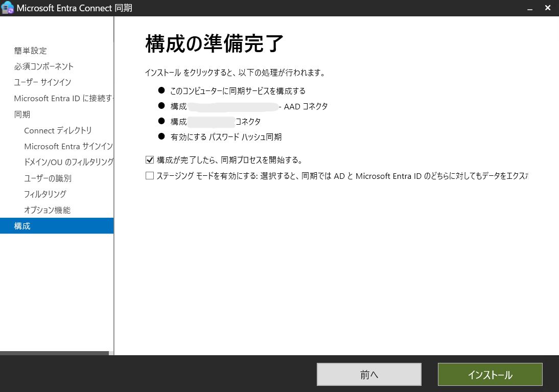This screenshot has width=559, height=392.
Task: Uncheck 構成が完了したら同期プロセスを開始する
Action: [149, 159]
